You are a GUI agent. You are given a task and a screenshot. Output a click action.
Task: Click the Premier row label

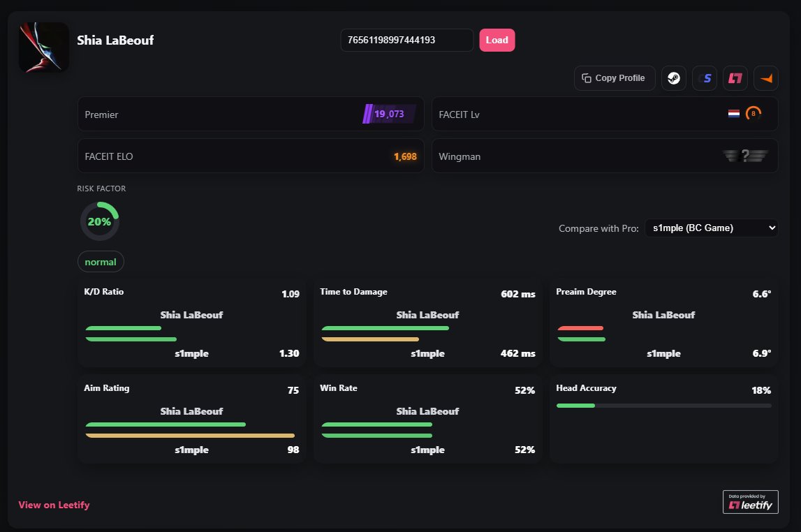(101, 115)
